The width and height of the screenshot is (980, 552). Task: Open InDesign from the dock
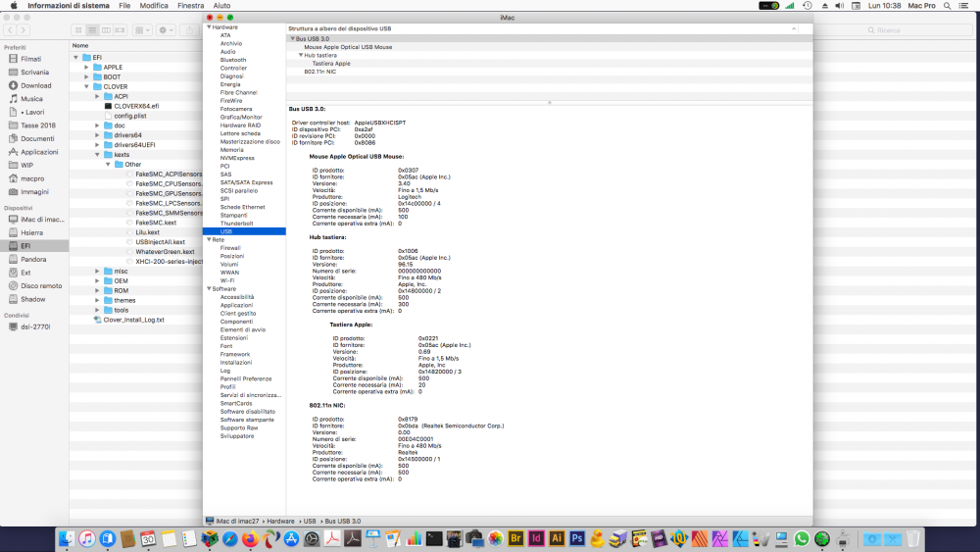tap(536, 539)
